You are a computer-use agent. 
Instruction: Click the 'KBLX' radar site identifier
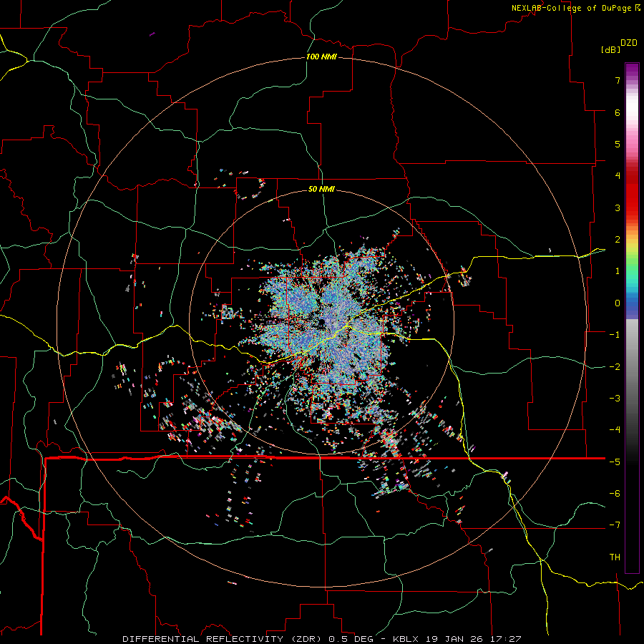coord(405,639)
